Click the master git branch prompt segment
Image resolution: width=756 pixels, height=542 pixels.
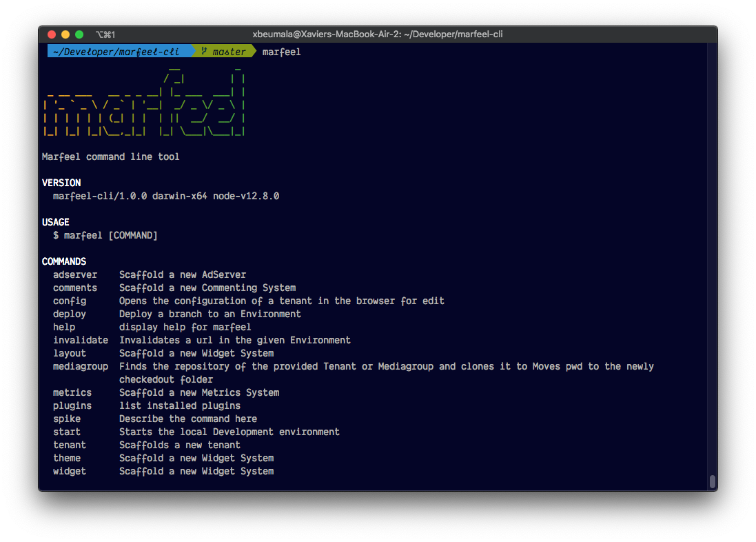(x=223, y=51)
